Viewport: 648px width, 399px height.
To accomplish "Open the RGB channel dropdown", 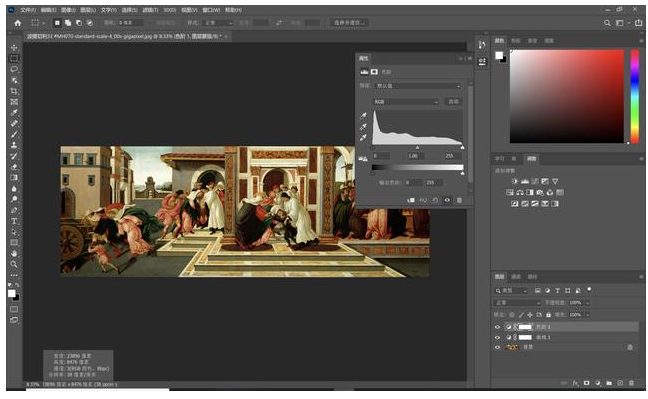I will coord(405,102).
